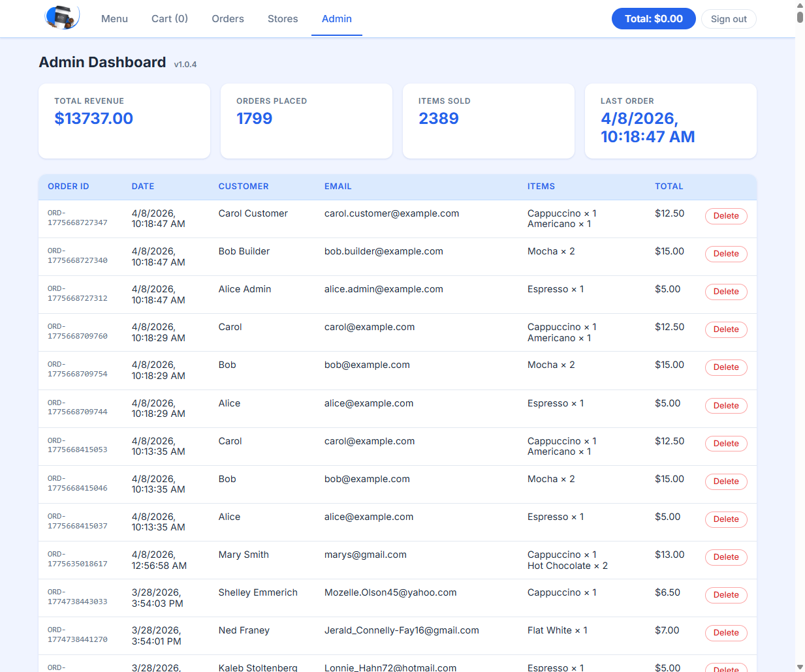Click customer name Carol Customer
Image resolution: width=805 pixels, height=672 pixels.
(x=253, y=213)
